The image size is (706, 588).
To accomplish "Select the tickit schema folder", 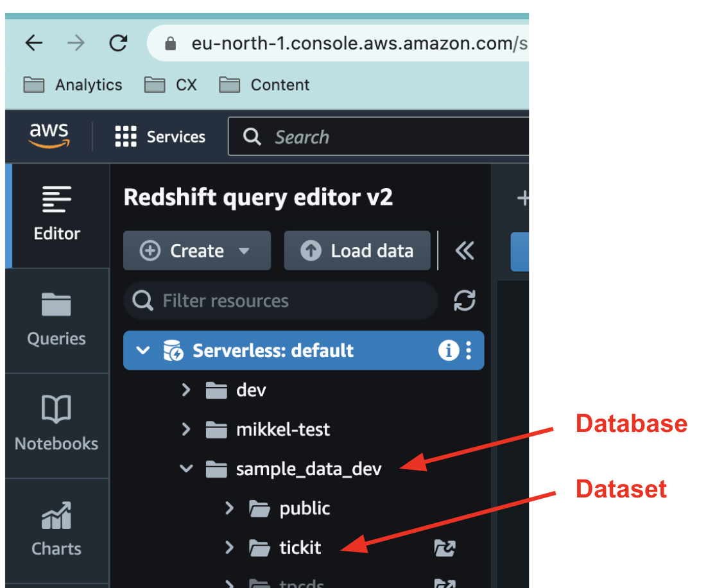I will coord(285,548).
